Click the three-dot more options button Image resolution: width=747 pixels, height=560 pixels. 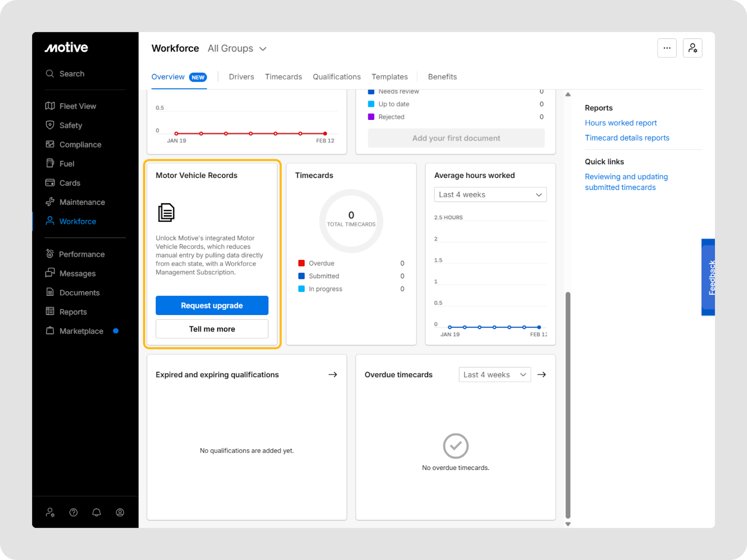point(667,48)
